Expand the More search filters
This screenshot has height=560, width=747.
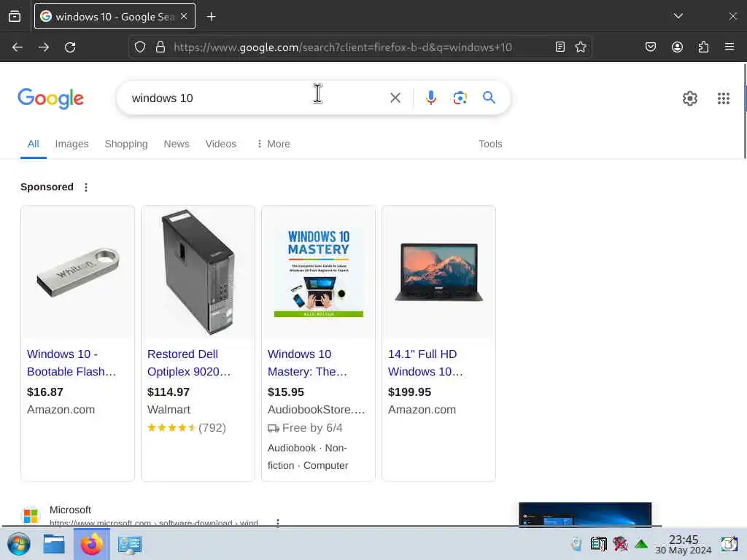point(274,144)
